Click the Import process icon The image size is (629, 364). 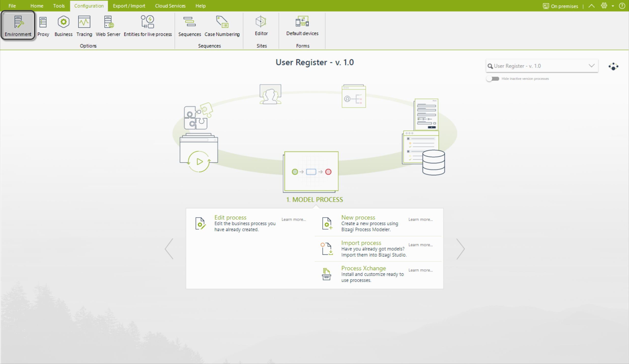point(327,249)
